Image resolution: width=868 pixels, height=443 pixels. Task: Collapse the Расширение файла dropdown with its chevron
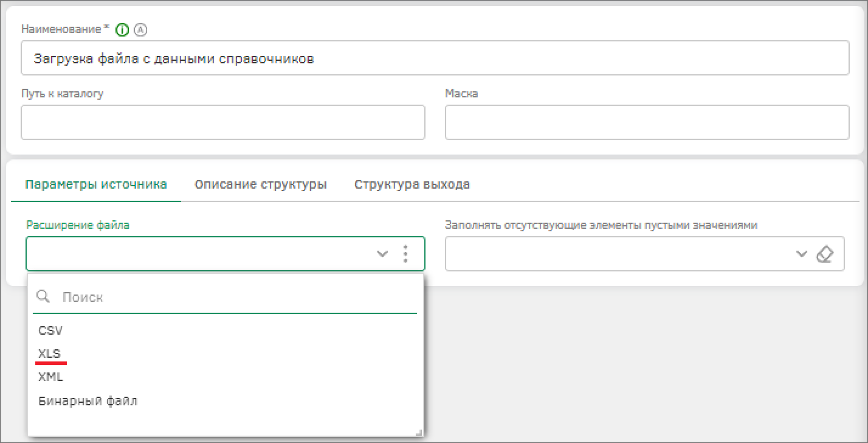pos(382,253)
